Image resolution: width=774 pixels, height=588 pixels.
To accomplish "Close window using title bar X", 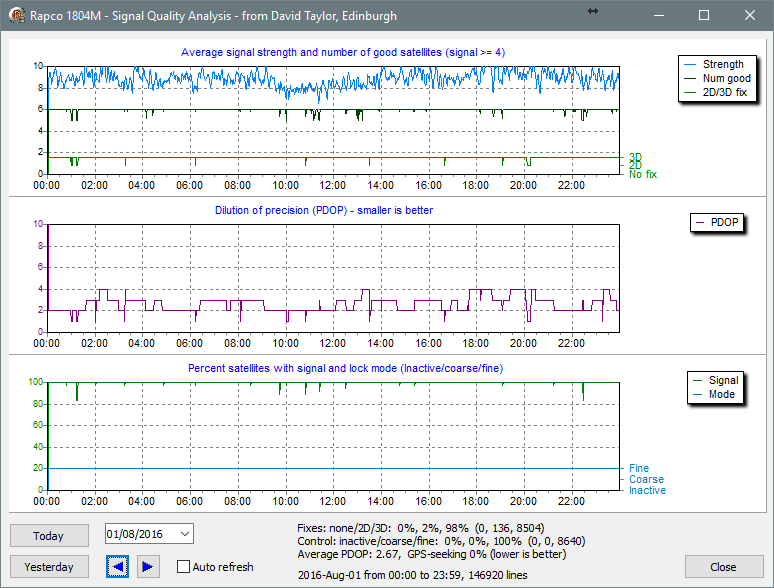I will click(750, 15).
